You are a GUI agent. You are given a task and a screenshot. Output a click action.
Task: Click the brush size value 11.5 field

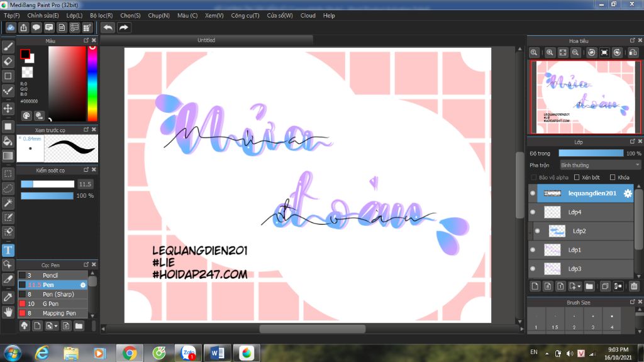85,184
